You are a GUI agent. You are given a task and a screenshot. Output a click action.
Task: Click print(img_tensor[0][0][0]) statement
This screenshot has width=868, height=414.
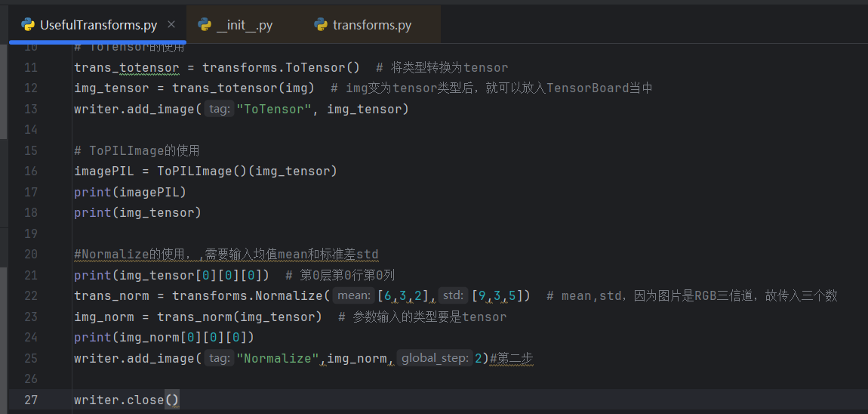pos(172,276)
